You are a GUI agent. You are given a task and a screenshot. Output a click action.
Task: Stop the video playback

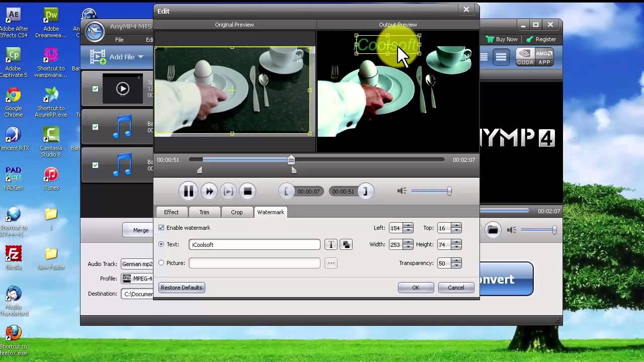tap(247, 191)
